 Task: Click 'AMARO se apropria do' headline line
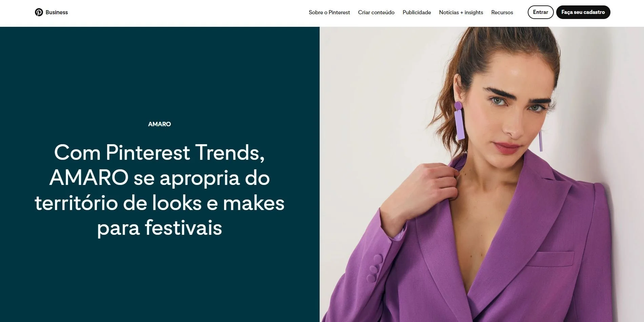[159, 178]
